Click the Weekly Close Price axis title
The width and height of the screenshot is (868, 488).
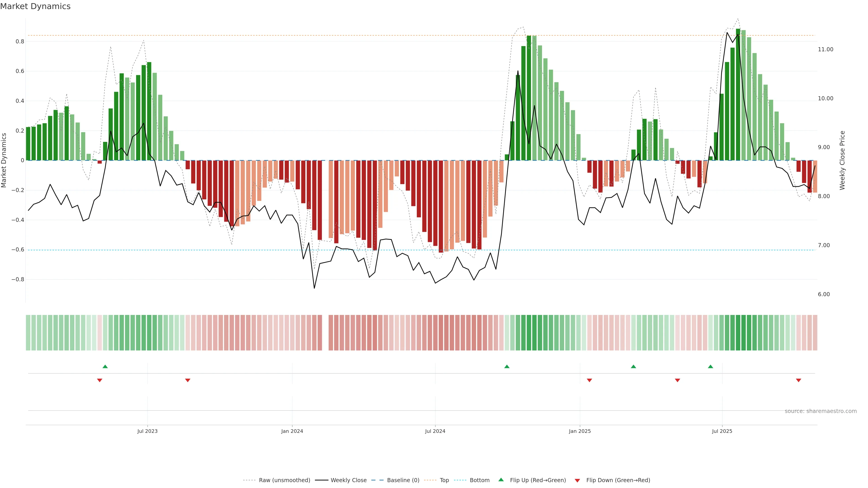pyautogui.click(x=842, y=160)
